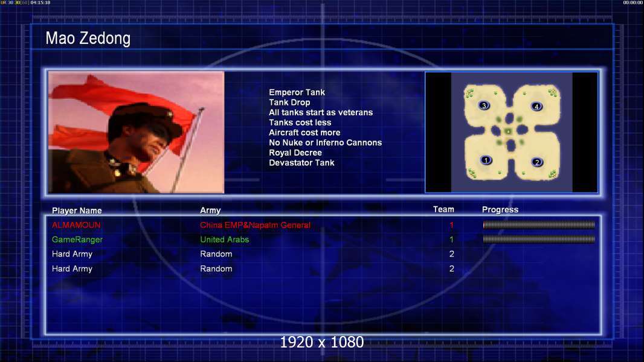
Task: Click the 'Royal Decree' ability text
Action: tap(295, 153)
